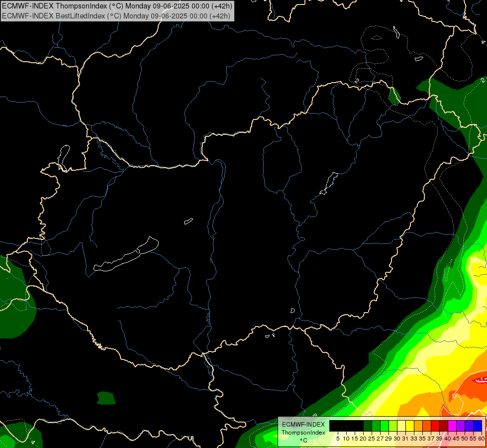Select the dark green 20-25 legend swatch
The image size is (487, 448).
click(x=368, y=426)
